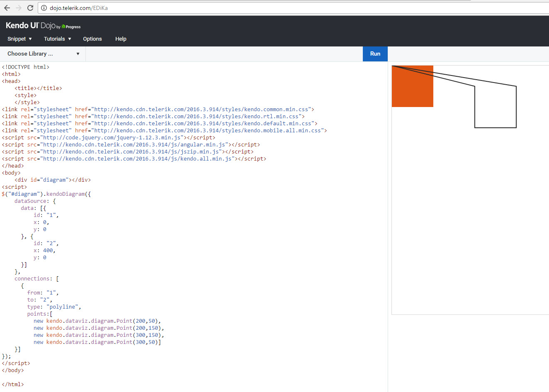Click the '</html>' closing tag line
Screen dimensions: 549x392
click(x=13, y=385)
